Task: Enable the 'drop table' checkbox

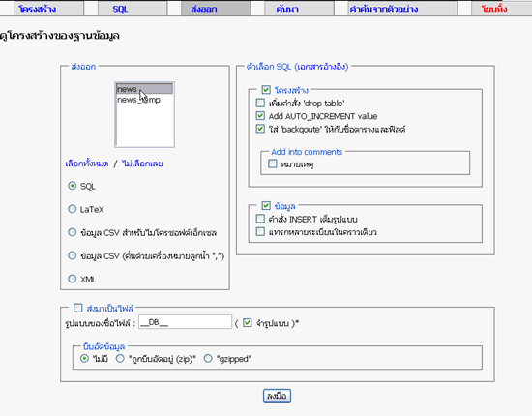Action: pyautogui.click(x=260, y=103)
